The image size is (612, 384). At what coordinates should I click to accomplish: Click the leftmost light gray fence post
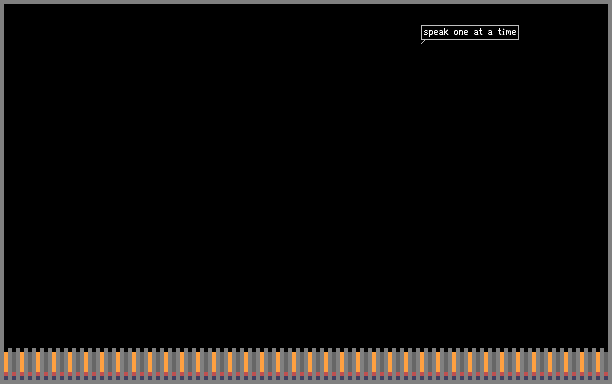pos(10,364)
